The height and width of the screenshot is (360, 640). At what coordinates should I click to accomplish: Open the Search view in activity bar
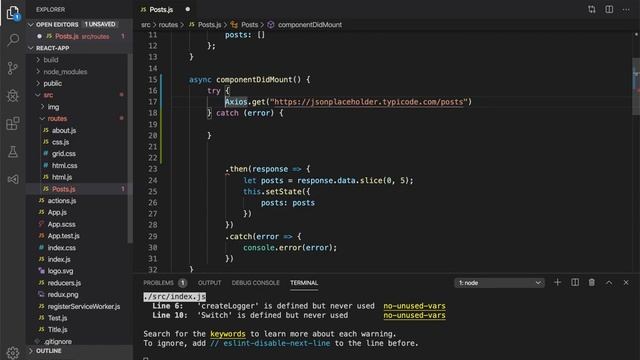(13, 40)
